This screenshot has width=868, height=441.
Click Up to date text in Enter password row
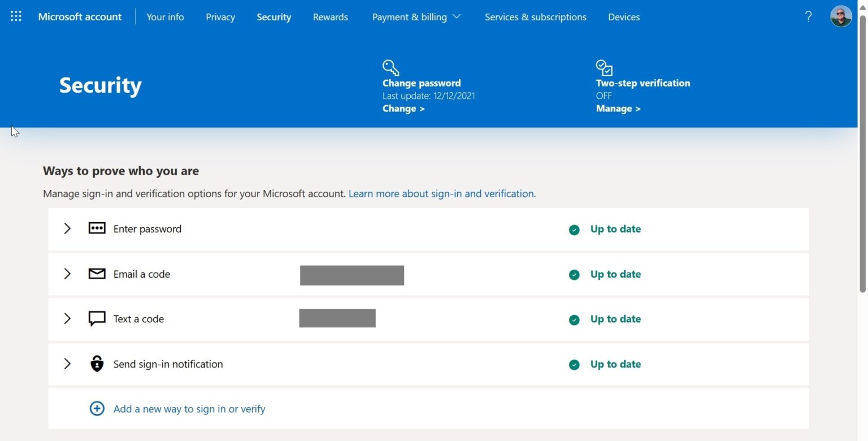click(615, 229)
